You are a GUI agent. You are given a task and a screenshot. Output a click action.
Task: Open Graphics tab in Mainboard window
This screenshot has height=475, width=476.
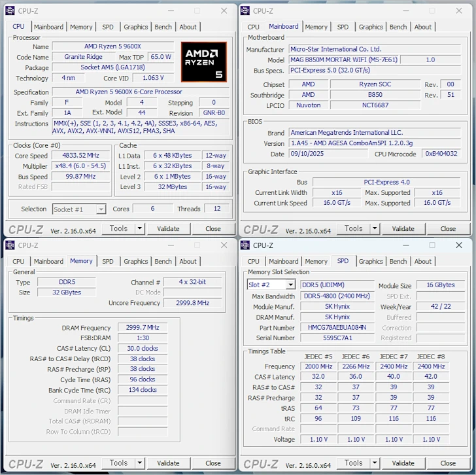point(371,27)
